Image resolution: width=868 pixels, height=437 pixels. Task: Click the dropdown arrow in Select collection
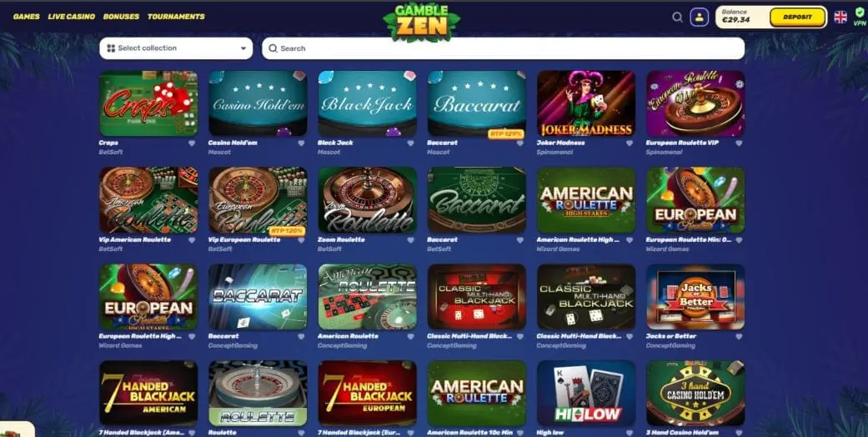click(x=243, y=48)
